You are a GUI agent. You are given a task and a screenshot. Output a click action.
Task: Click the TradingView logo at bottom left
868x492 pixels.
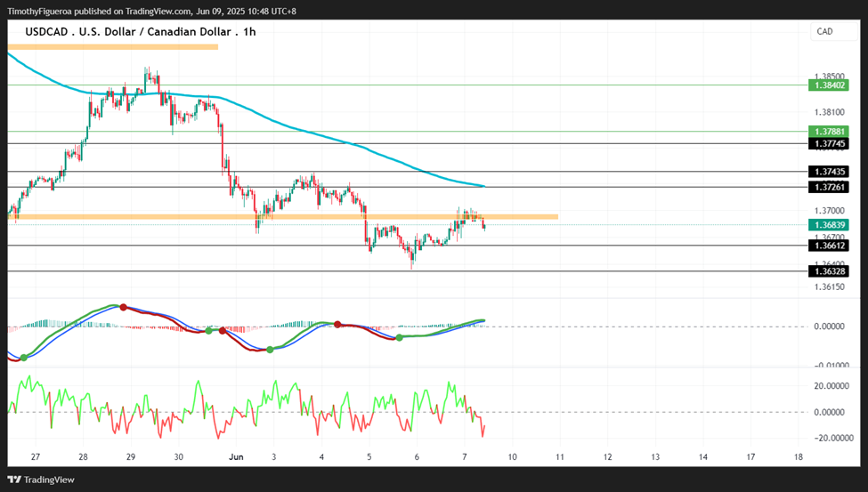tap(41, 480)
